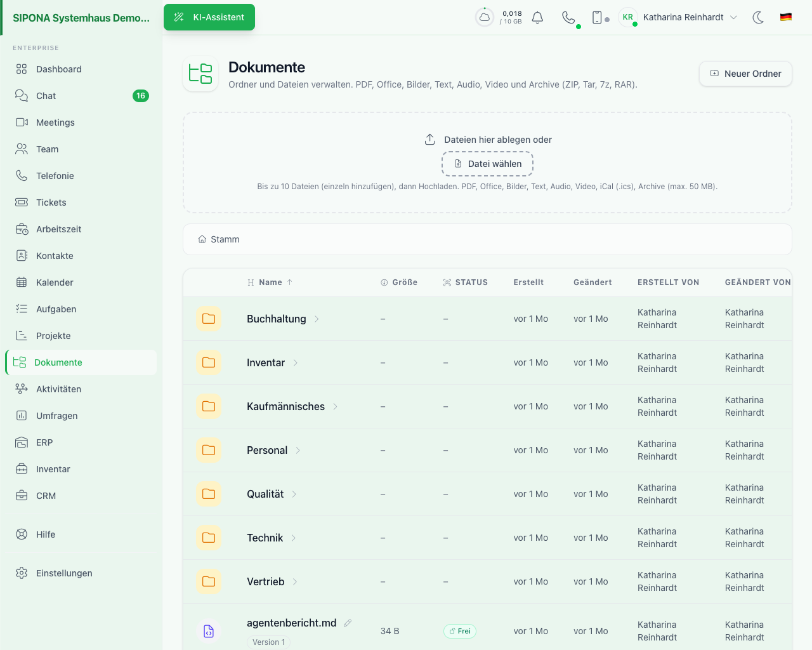Click the Umfragen poll icon
This screenshot has width=812, height=650.
tap(22, 416)
